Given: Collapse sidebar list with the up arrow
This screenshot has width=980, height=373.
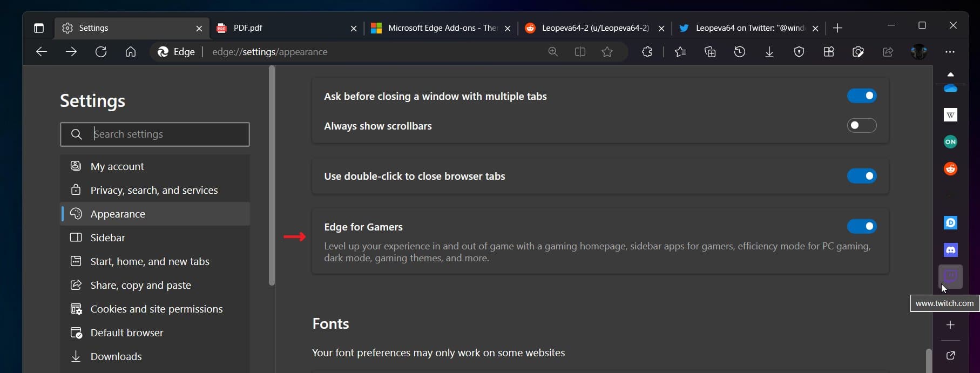Looking at the screenshot, I should (950, 74).
